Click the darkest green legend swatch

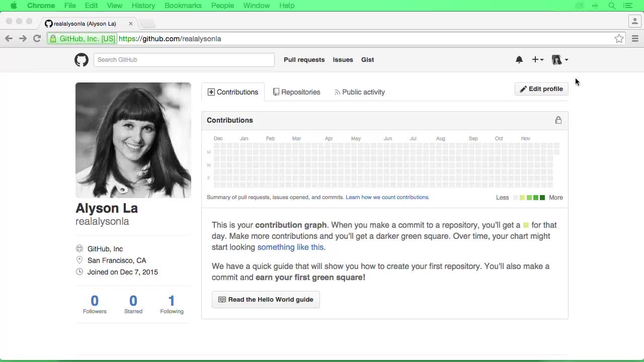pyautogui.click(x=542, y=198)
